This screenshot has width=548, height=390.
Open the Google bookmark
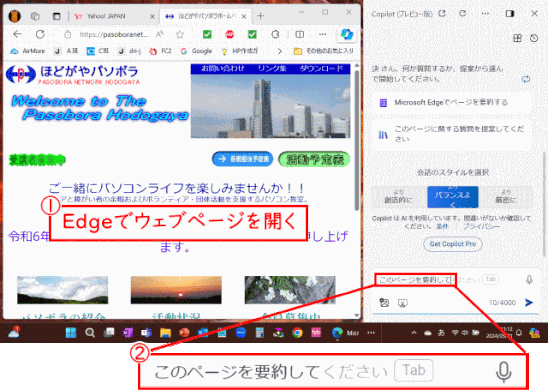pos(196,51)
